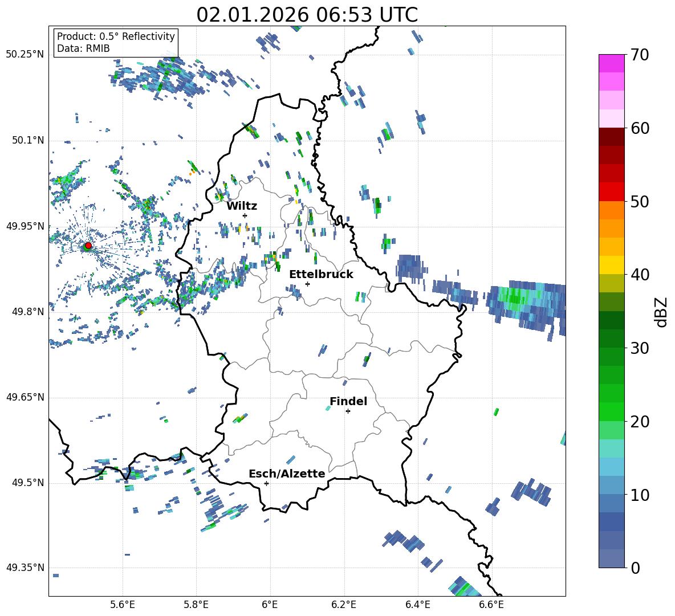Viewport: 675px width, 616px height.
Task: Click the Esch/Alzette city label
Action: click(287, 474)
